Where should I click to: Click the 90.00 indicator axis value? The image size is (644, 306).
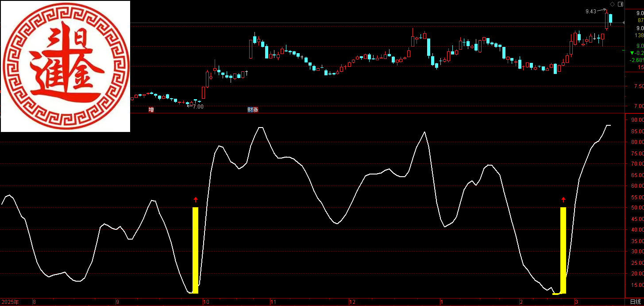click(637, 120)
